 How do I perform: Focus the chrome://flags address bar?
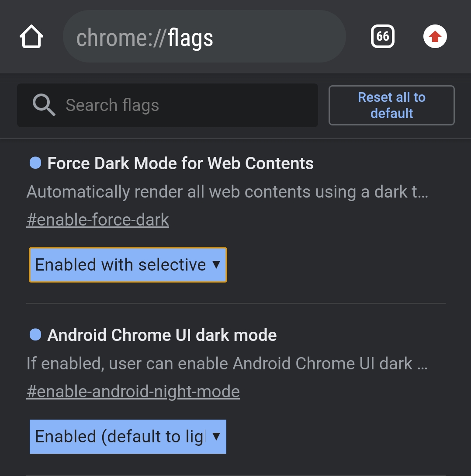(204, 37)
